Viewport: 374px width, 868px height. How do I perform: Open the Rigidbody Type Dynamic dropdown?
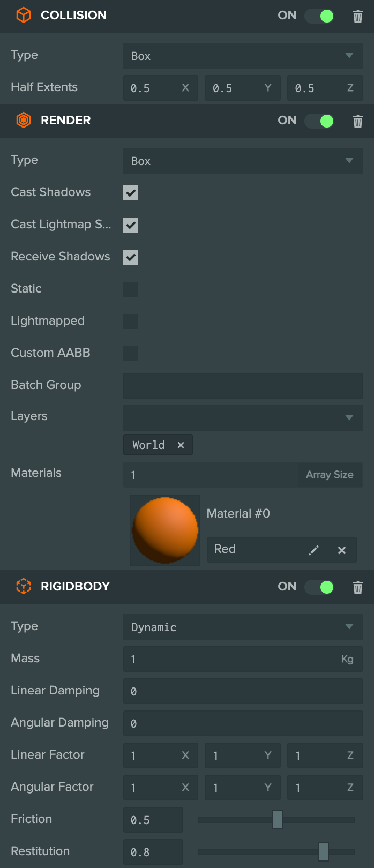[x=243, y=627]
